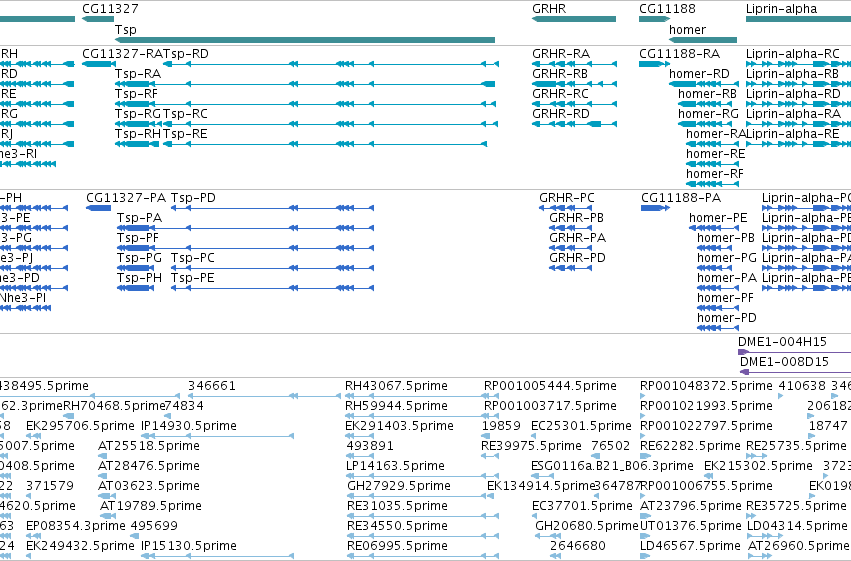Select protein homer-PE
This screenshot has width=851, height=561.
(718, 218)
